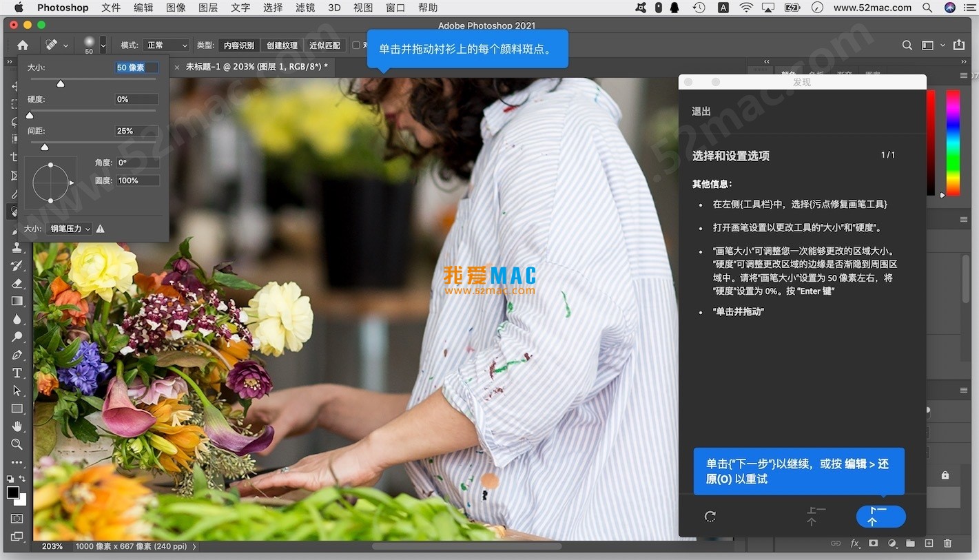This screenshot has width=979, height=560.
Task: Click the new adjustment layer icon
Action: pyautogui.click(x=892, y=543)
